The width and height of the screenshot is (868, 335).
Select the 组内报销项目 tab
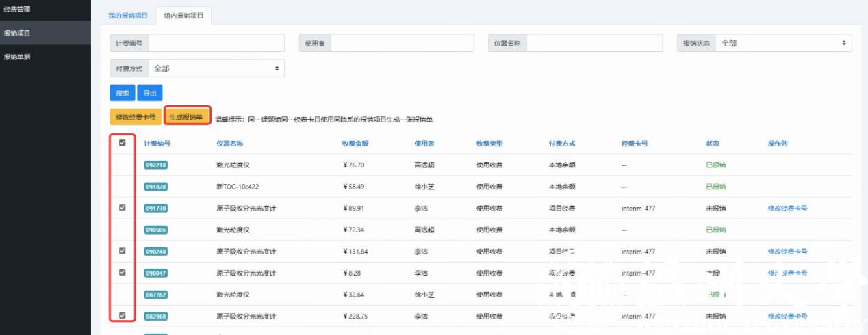pyautogui.click(x=183, y=15)
